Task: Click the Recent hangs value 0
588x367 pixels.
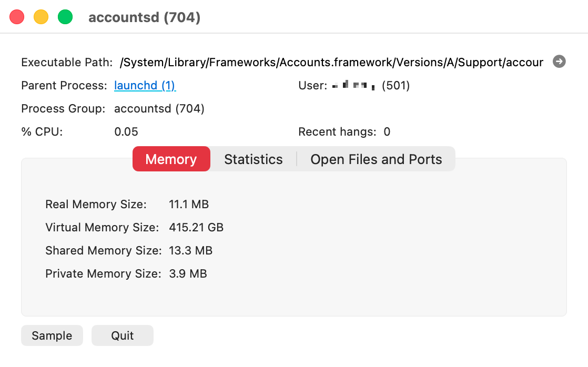Action: pos(387,132)
